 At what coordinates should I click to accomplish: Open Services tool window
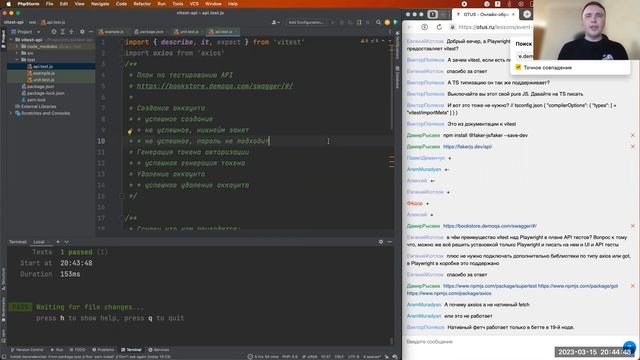pos(159,350)
